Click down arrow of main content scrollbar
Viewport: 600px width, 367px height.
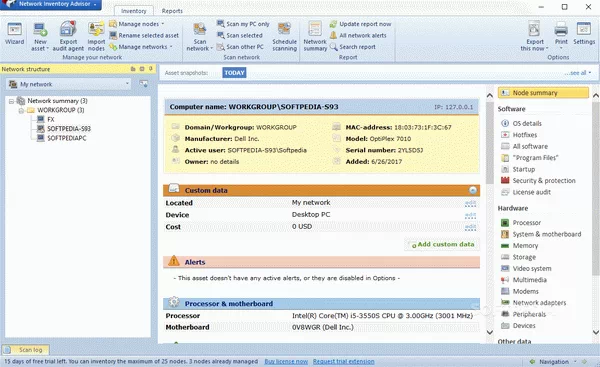tap(490, 332)
